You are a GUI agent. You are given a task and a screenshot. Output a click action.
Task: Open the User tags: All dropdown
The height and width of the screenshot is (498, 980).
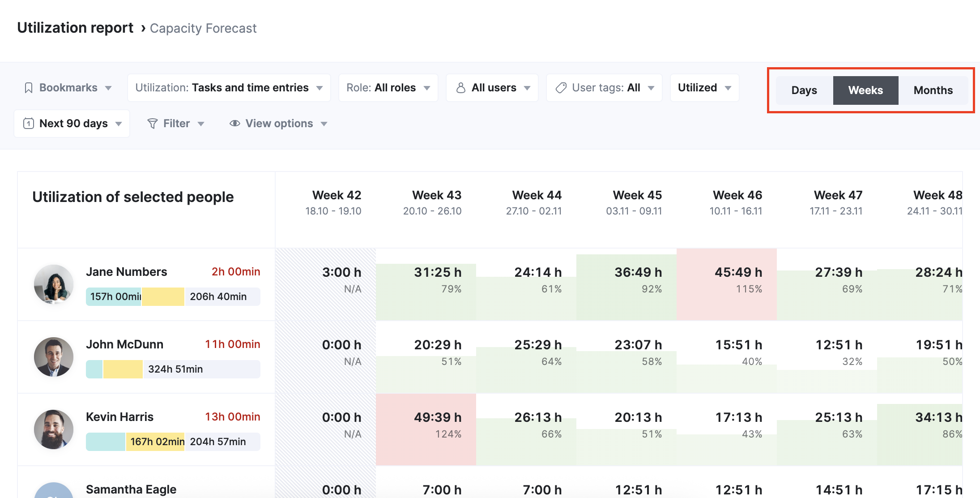point(604,88)
